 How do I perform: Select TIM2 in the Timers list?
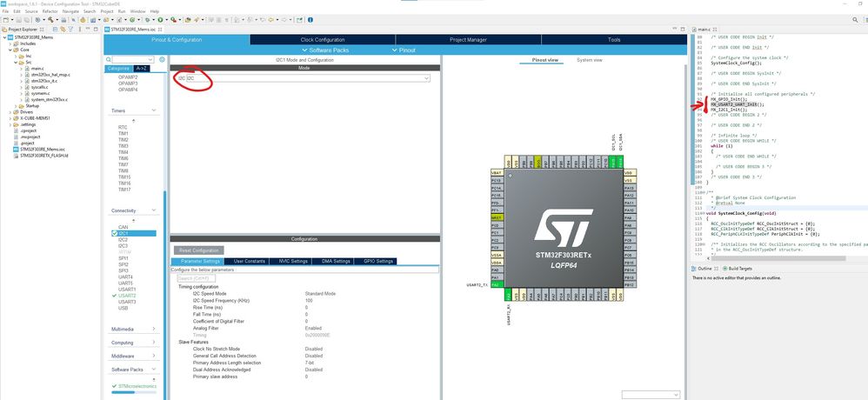(123, 139)
